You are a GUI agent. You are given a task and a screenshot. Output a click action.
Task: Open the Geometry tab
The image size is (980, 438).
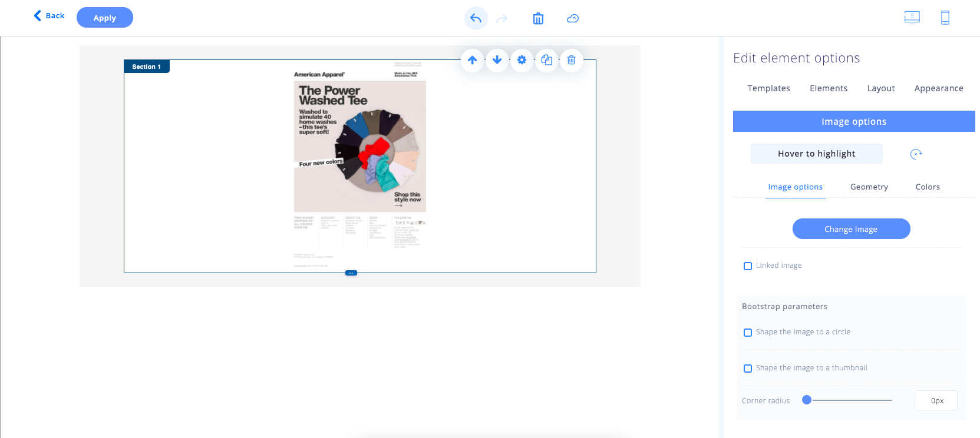click(869, 187)
